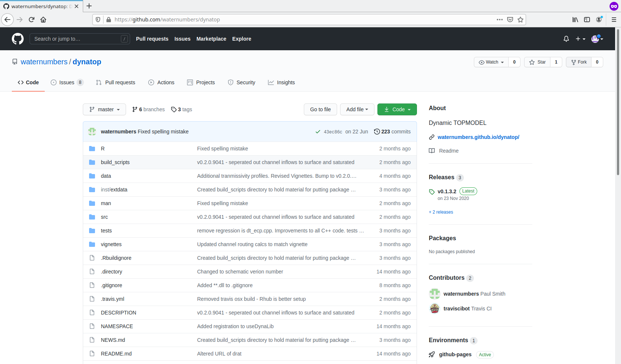Open the github-pages environment

pos(455,354)
